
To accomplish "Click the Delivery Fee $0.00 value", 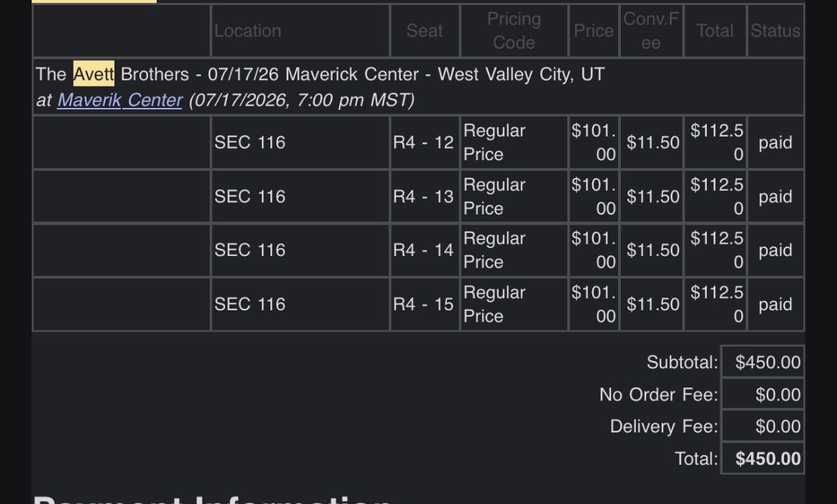I will (x=778, y=427).
